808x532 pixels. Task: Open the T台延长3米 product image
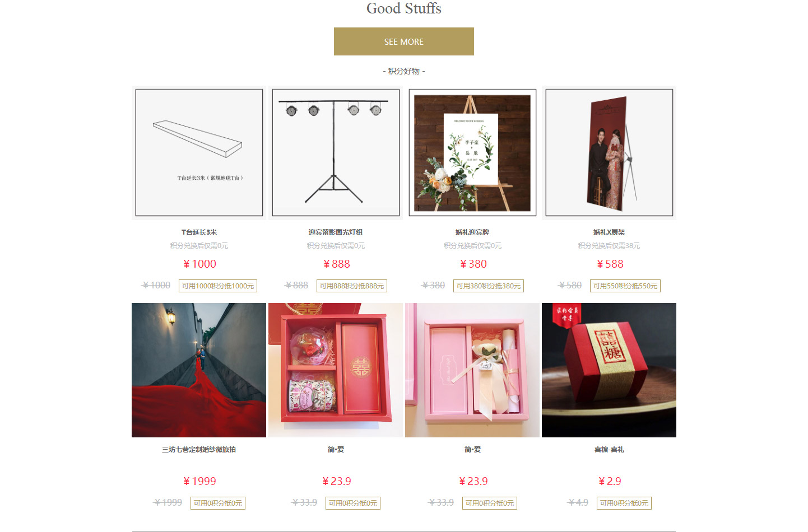click(x=199, y=152)
